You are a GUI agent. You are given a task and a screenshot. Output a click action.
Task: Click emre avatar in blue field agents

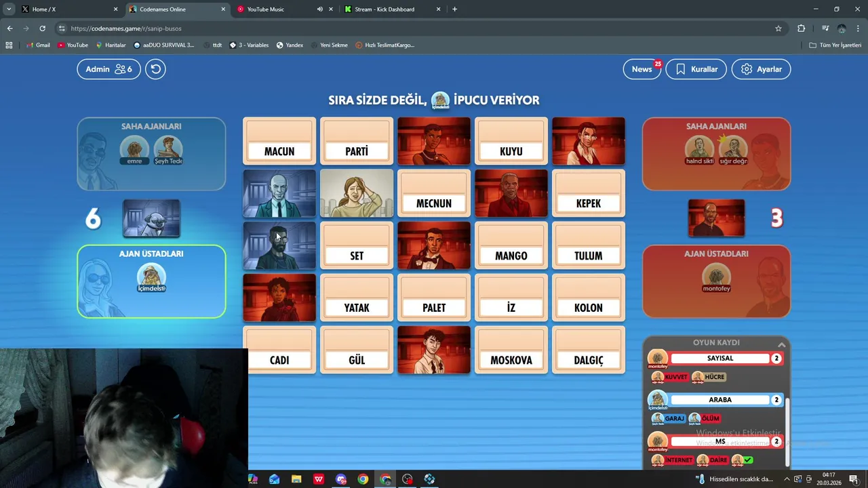(x=134, y=150)
